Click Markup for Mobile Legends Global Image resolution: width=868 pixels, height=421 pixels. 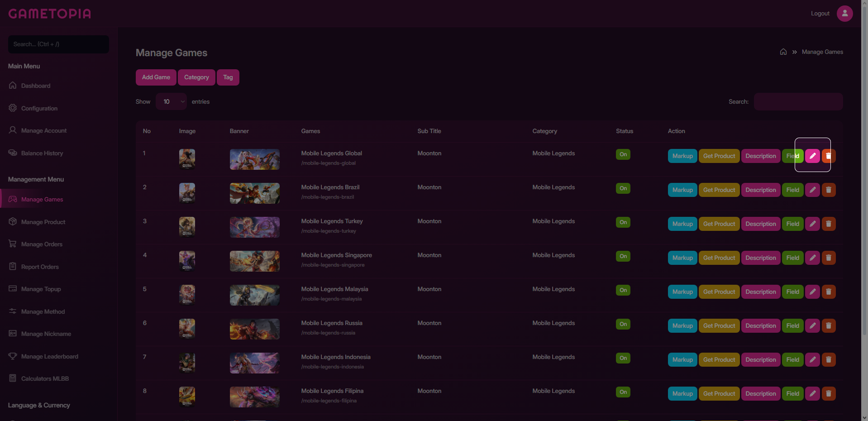click(x=682, y=156)
